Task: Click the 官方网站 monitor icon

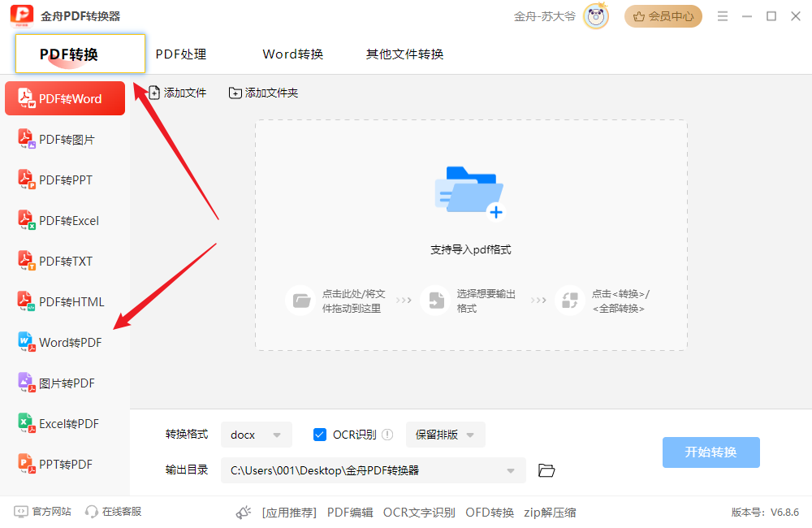Action: pyautogui.click(x=21, y=512)
